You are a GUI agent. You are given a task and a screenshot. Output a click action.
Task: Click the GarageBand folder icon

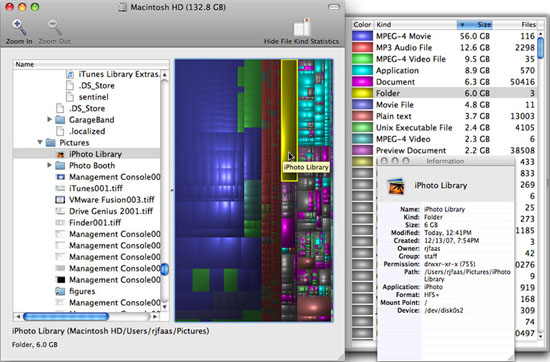click(x=60, y=120)
